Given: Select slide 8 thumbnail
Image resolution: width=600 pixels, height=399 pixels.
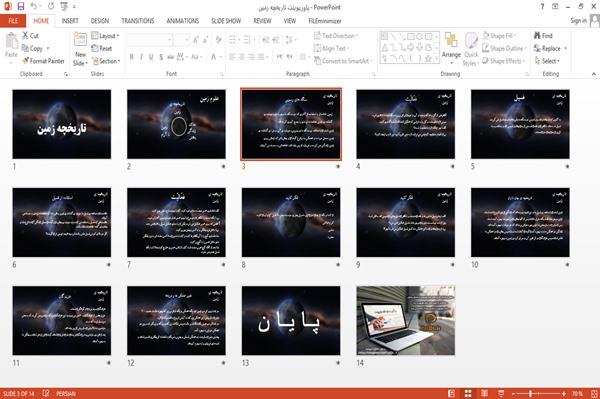Looking at the screenshot, I should 291,222.
